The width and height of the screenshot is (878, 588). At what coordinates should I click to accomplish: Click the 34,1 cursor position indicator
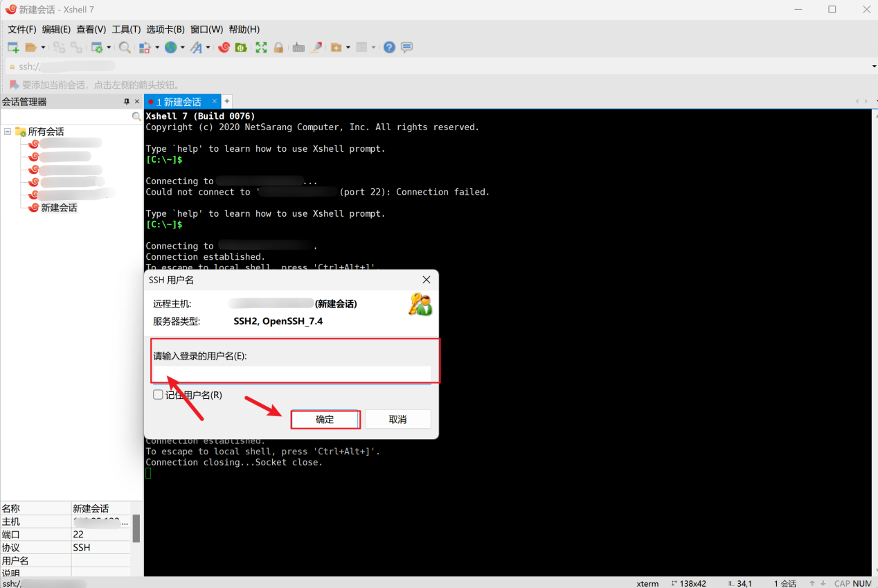744,583
